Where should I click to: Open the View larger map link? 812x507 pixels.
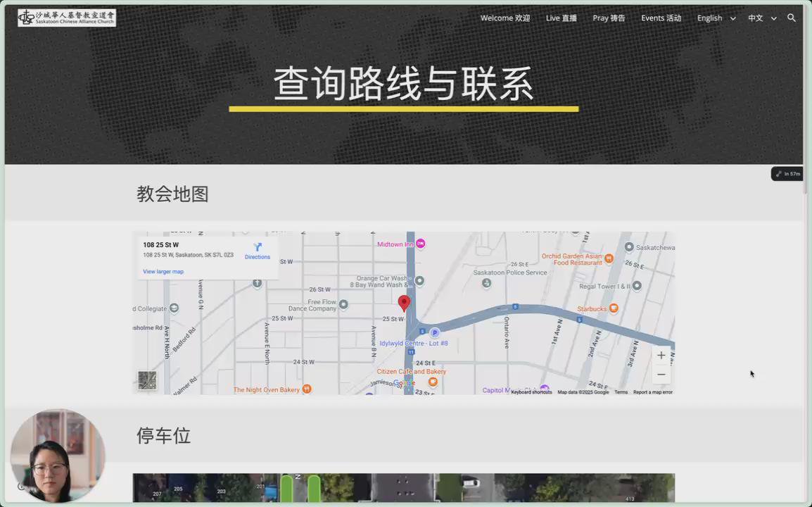163,271
